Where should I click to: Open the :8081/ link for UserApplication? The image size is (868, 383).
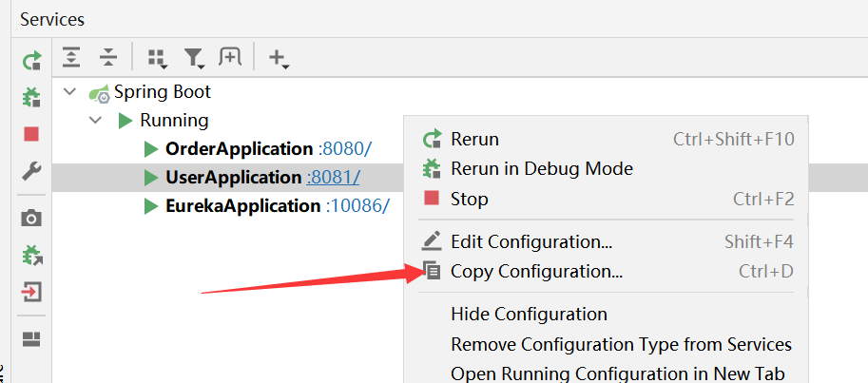coord(334,178)
